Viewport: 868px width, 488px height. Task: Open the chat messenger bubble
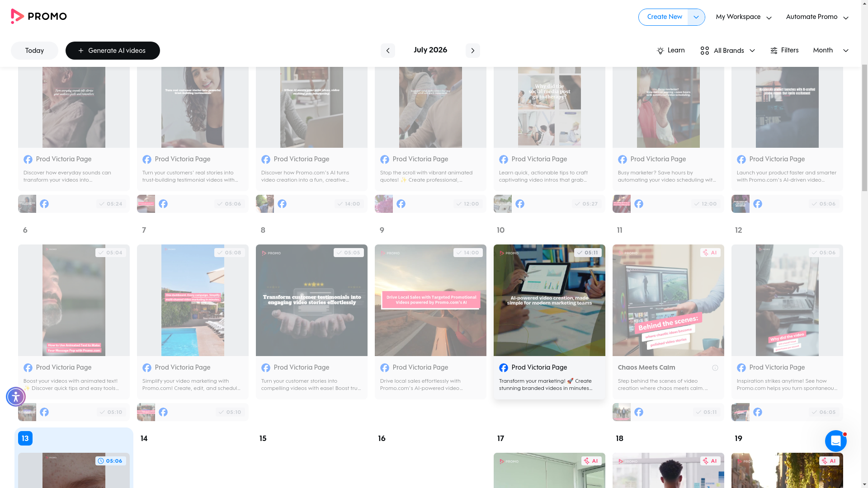[835, 441]
